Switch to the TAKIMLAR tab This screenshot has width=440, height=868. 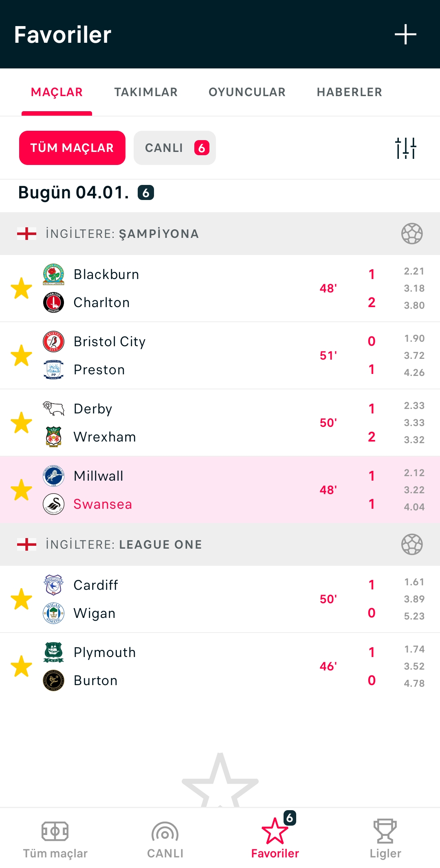click(x=146, y=92)
